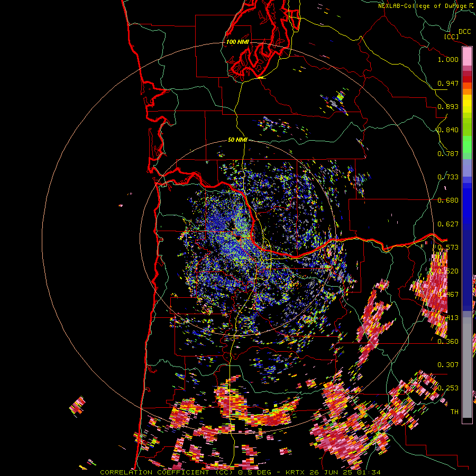
Task: Click the NEXLAB-College of DuPage label
Action: point(422,6)
